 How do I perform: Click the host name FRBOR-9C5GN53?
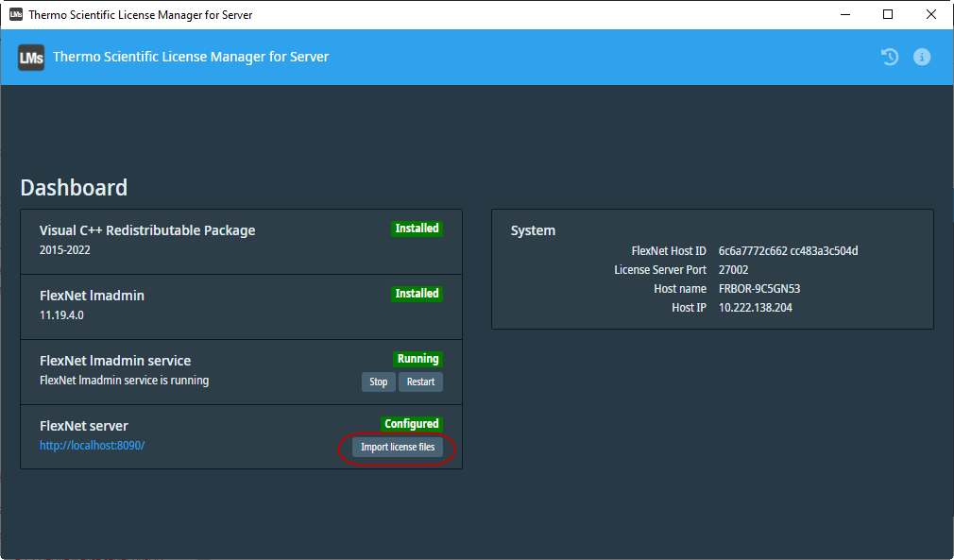759,289
